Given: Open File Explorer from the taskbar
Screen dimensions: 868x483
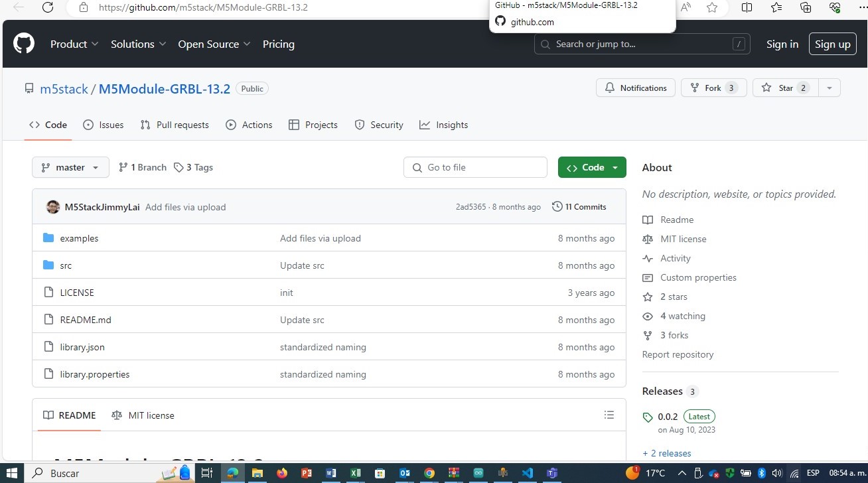Looking at the screenshot, I should (x=257, y=473).
